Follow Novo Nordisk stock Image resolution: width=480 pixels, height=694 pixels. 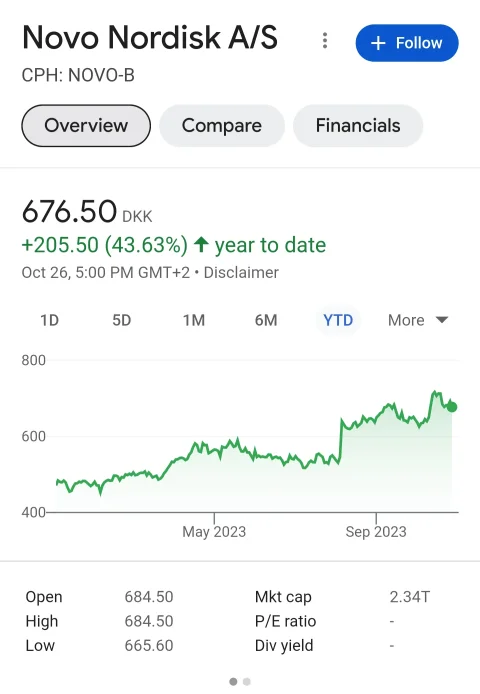(407, 43)
